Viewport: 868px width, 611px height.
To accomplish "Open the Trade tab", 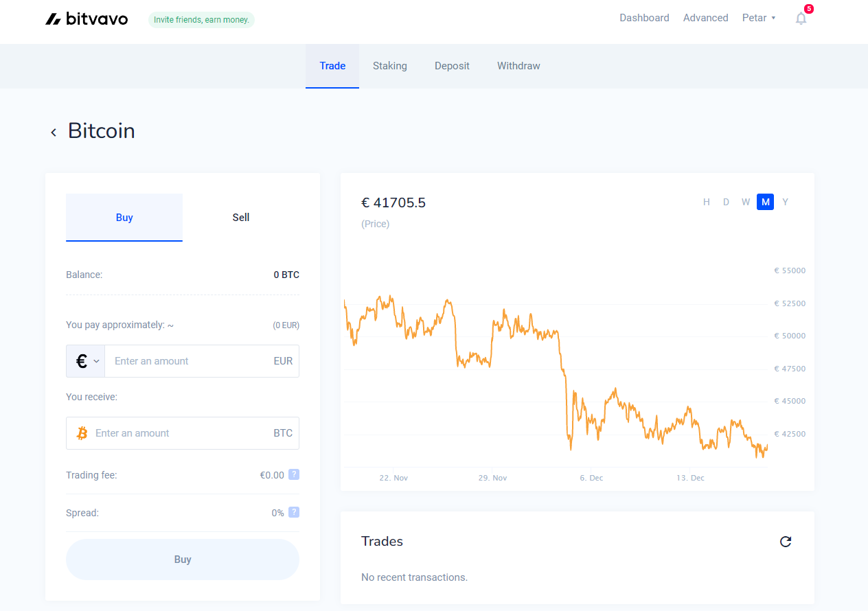I will pyautogui.click(x=332, y=66).
